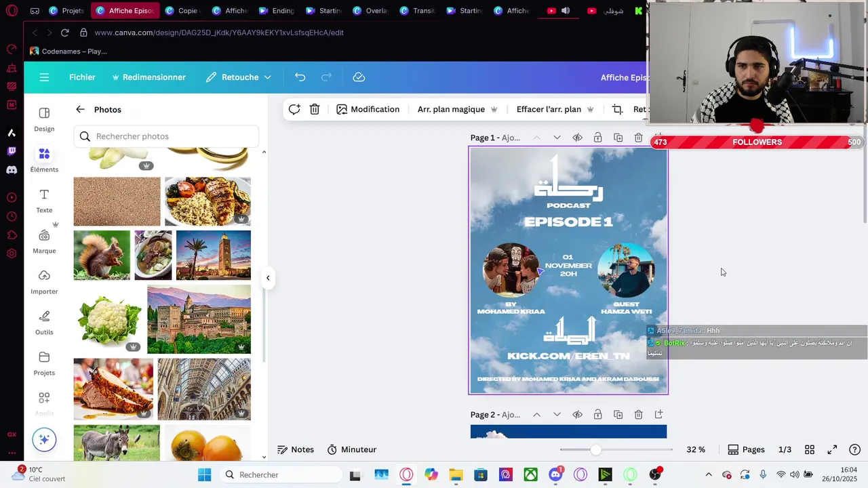Open the Texte sidebar tab
This screenshot has height=488, width=868.
tap(44, 201)
